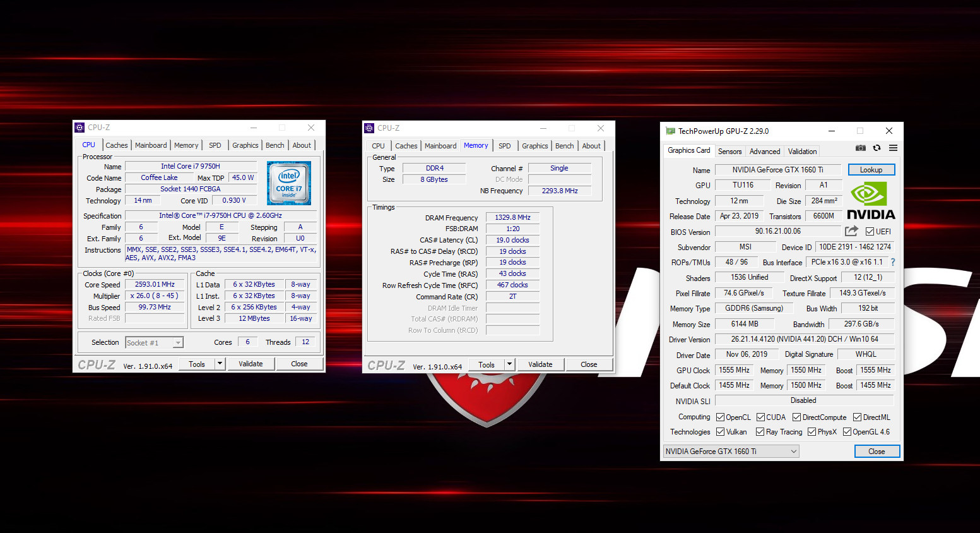Click the NB Frequency 2293.8 MHz value

560,191
